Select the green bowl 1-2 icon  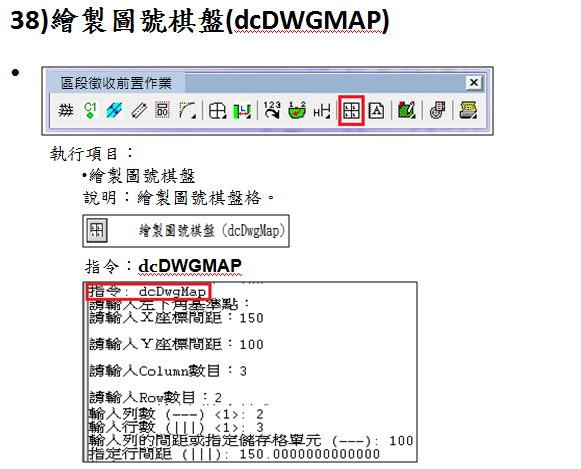click(297, 110)
